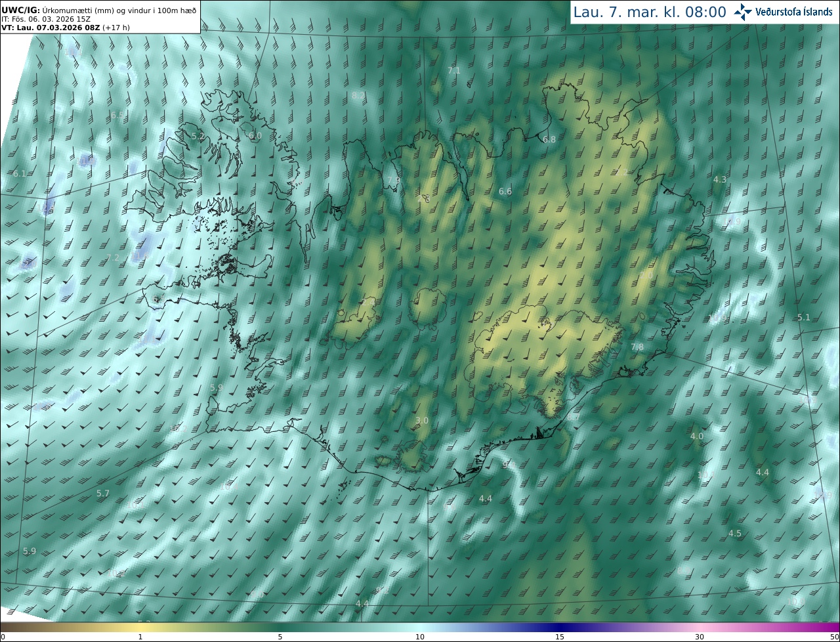Image resolution: width=840 pixels, height=642 pixels.
Task: Click the 0 tick on the color scale
Action: coord(3,637)
